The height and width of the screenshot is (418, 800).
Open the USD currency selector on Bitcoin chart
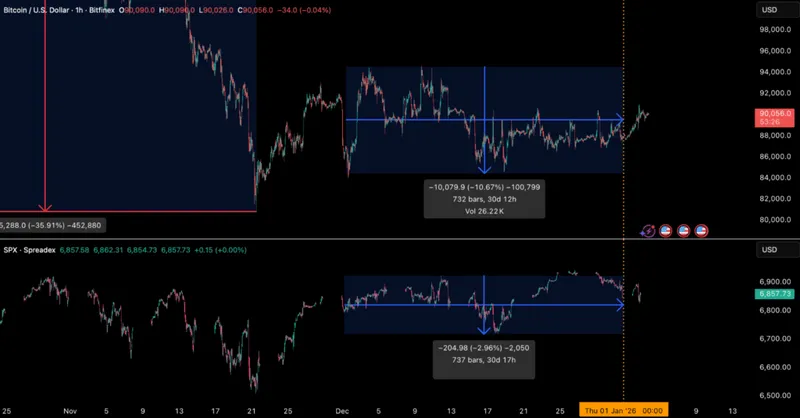point(769,10)
